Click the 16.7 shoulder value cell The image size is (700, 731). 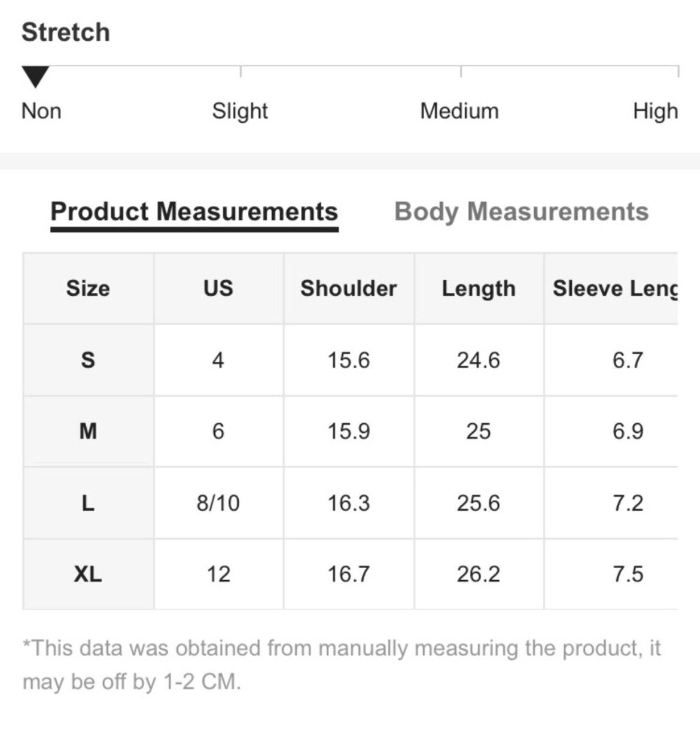click(349, 574)
